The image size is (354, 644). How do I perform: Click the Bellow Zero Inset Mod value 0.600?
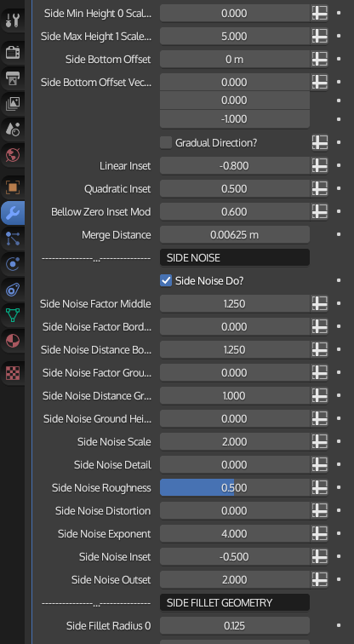tap(235, 212)
